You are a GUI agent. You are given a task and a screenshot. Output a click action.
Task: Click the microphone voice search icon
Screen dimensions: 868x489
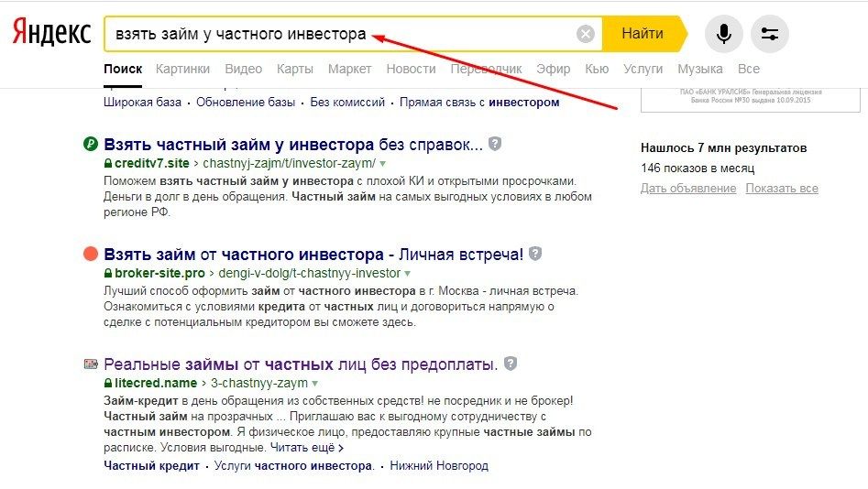pyautogui.click(x=723, y=35)
